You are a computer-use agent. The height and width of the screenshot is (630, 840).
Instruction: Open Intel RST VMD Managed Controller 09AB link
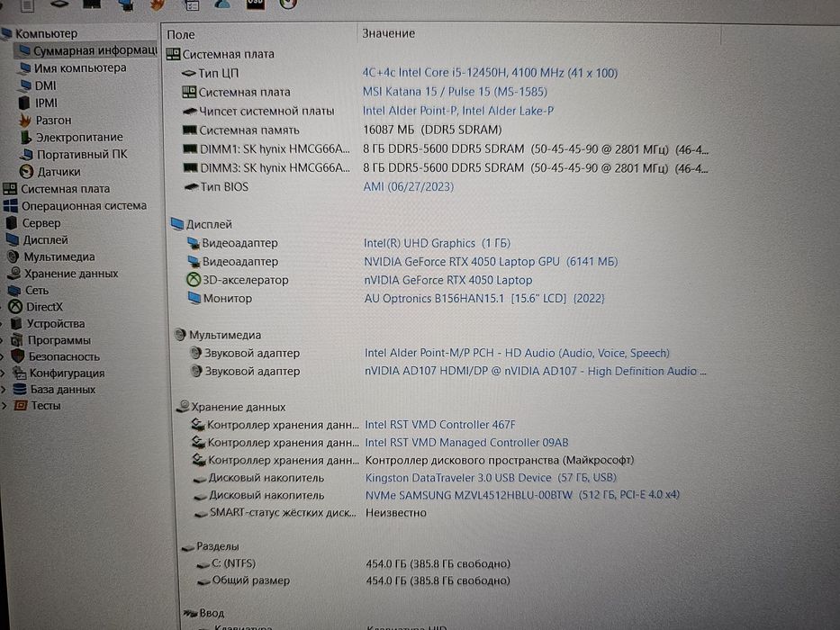466,443
